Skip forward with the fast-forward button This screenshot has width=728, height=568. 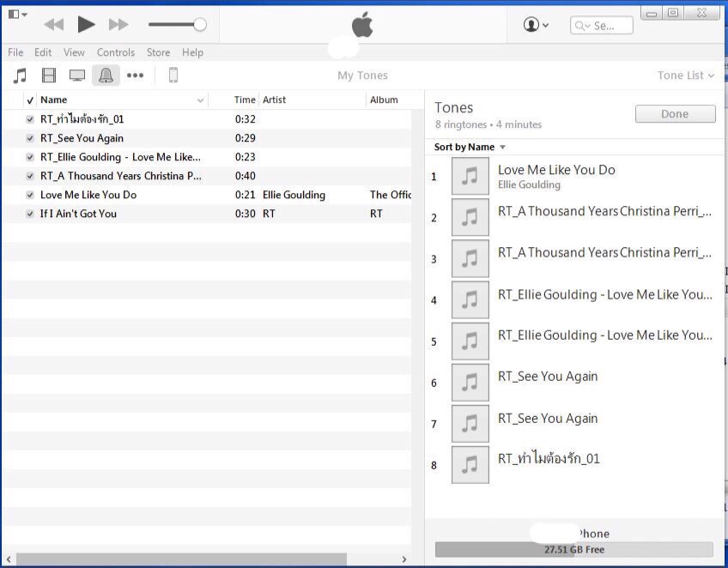pyautogui.click(x=118, y=24)
